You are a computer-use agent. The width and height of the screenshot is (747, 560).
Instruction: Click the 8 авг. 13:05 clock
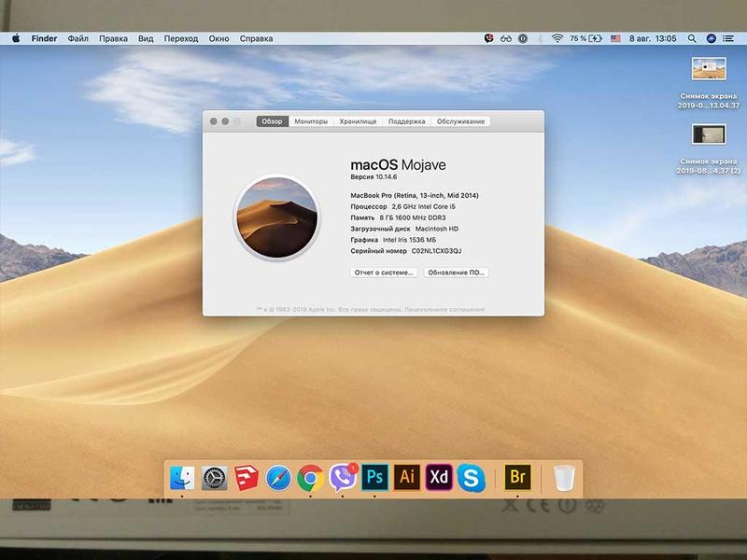[653, 38]
